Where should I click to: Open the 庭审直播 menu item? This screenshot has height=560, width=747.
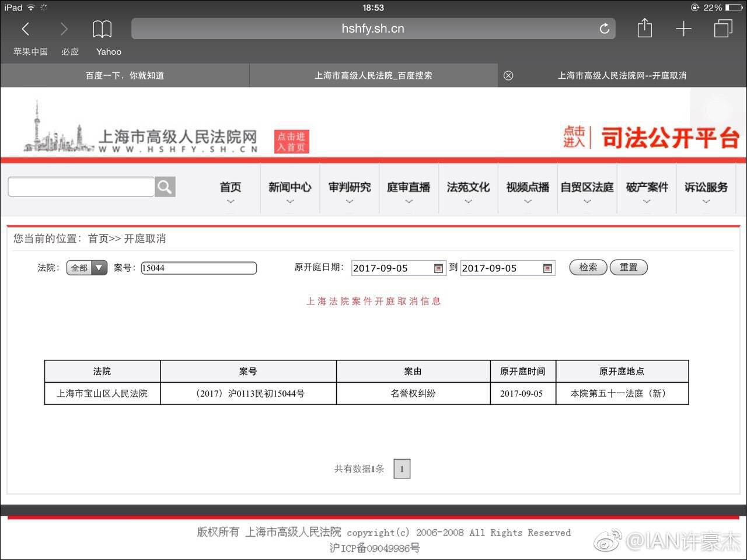pos(409,187)
